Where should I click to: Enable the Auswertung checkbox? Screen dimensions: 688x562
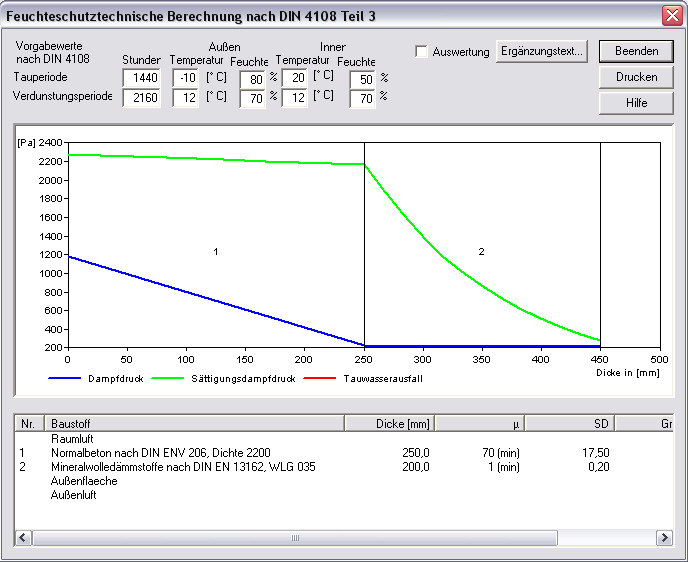(x=422, y=52)
